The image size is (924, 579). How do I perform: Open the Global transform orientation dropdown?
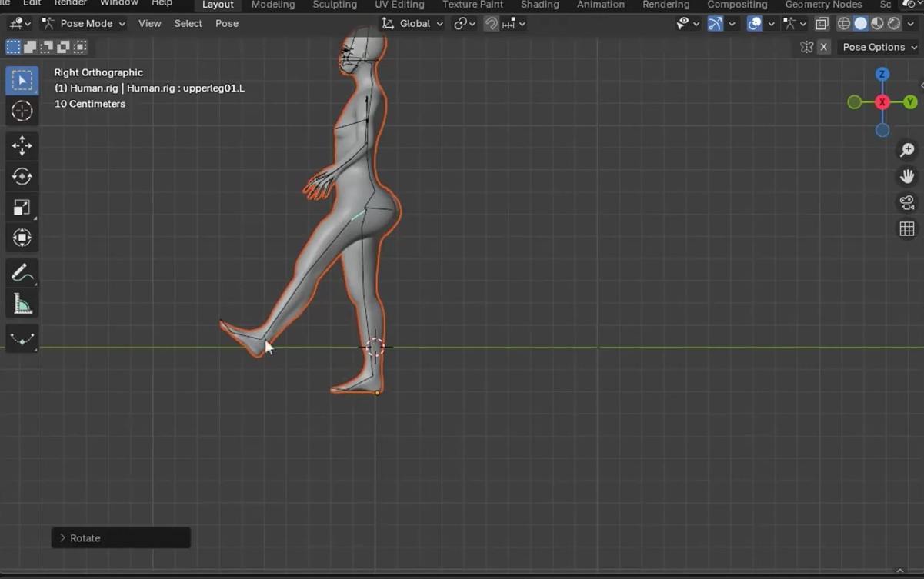point(413,24)
